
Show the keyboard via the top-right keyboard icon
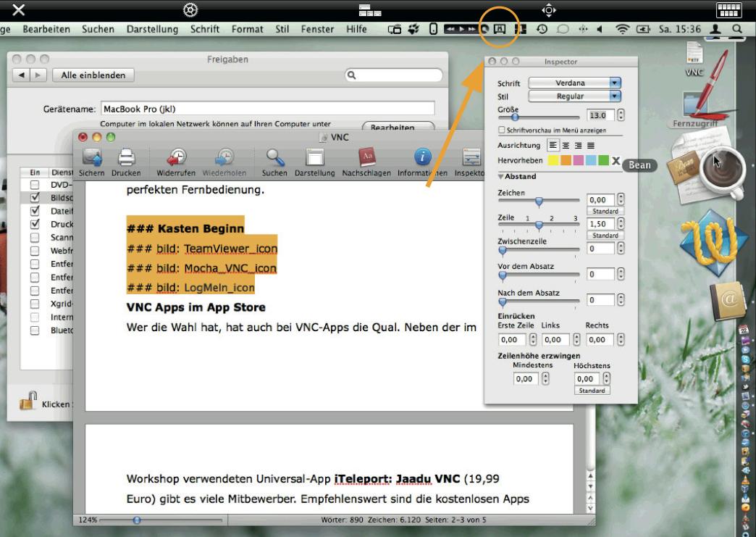[x=728, y=9]
